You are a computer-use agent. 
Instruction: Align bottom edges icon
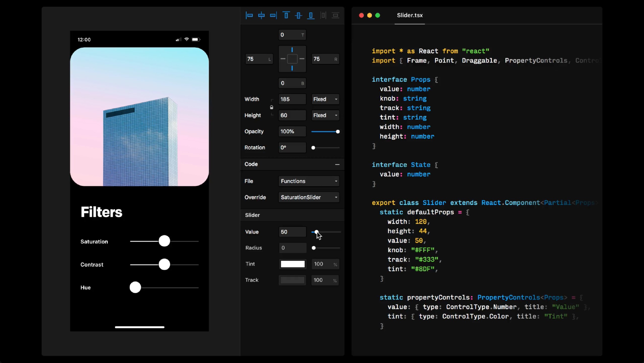(x=311, y=15)
